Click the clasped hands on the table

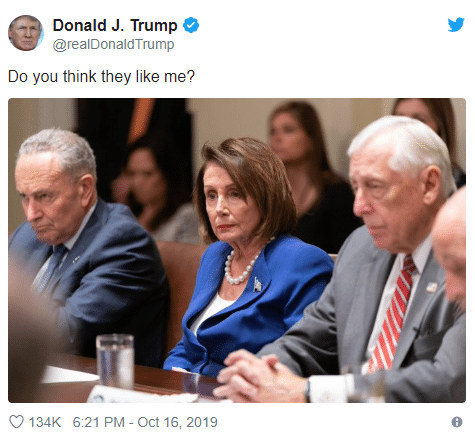coord(257,375)
